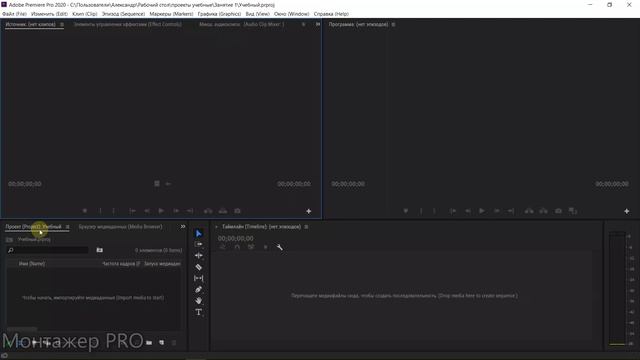
Task: Open Маркеры (Markers) menu
Action: point(171,14)
